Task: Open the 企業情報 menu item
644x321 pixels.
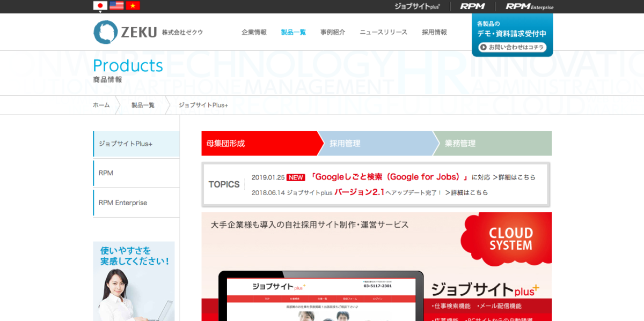Action: [x=254, y=32]
